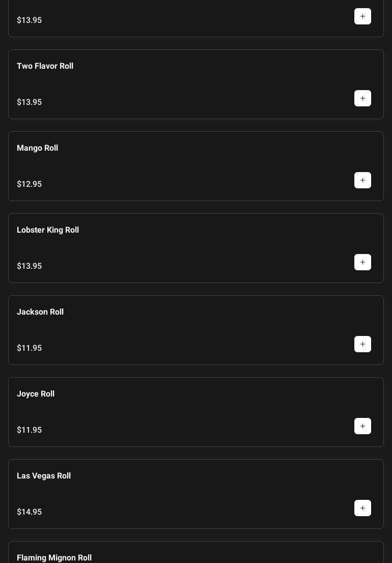Add Las Vegas Roll via plus icon
This screenshot has width=392, height=563.
coord(362,508)
